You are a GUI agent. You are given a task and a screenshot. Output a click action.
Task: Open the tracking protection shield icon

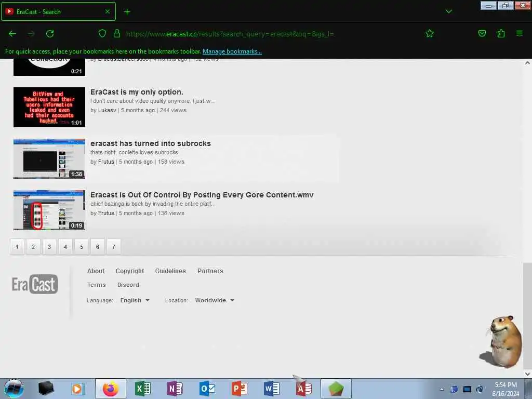pos(102,33)
